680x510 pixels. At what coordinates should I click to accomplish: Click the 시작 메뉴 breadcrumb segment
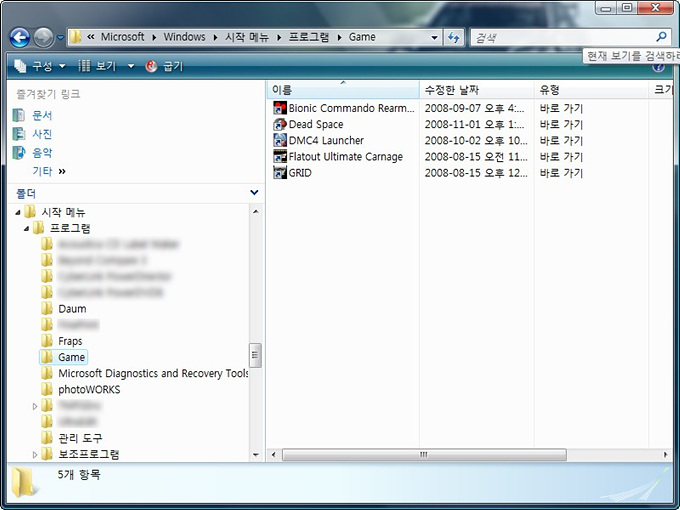(246, 37)
